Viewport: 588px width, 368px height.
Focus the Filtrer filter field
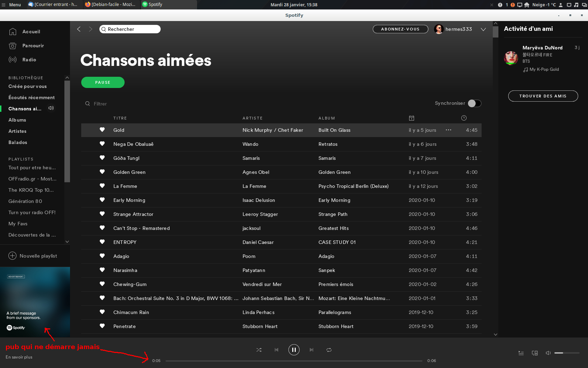[100, 104]
